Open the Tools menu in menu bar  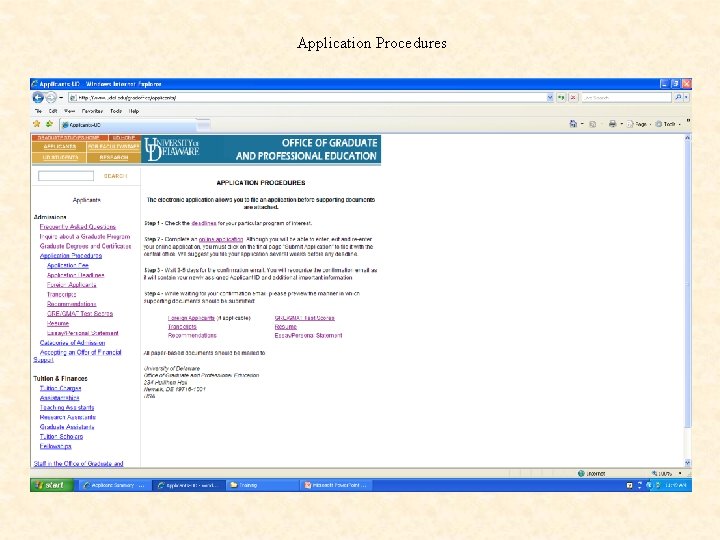116,111
